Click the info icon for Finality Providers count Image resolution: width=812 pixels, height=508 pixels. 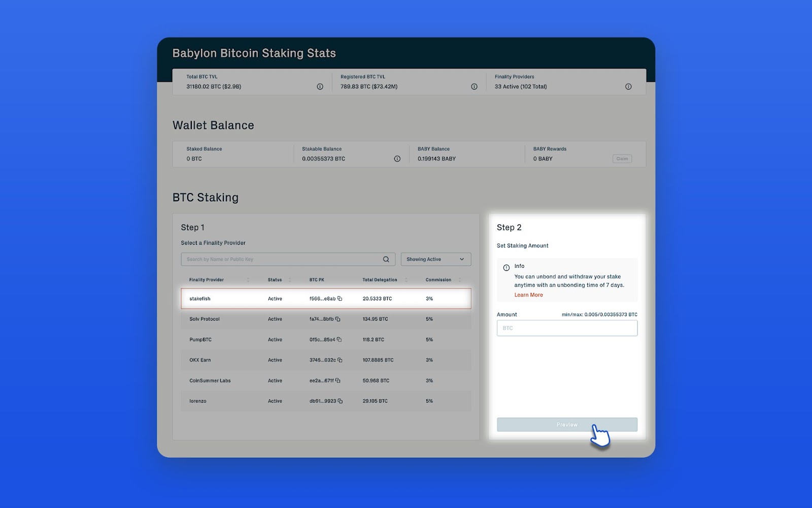coord(628,86)
